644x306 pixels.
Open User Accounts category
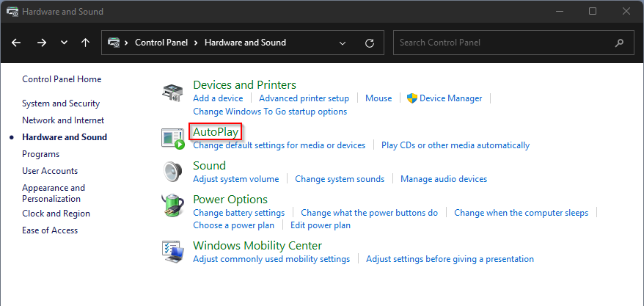pos(50,171)
